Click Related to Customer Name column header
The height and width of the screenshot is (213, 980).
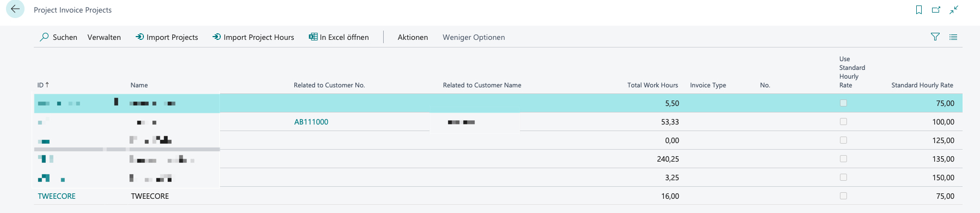[482, 85]
